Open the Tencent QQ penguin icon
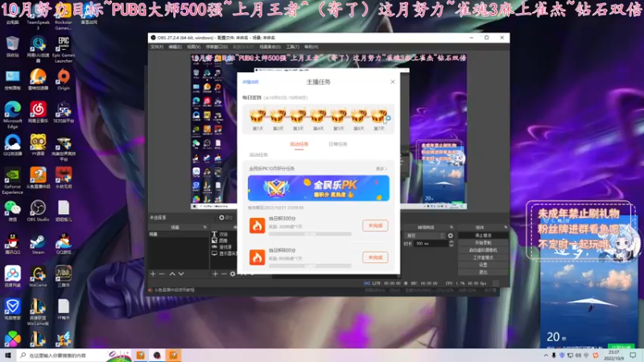The width and height of the screenshot is (644, 362). pyautogui.click(x=12, y=244)
